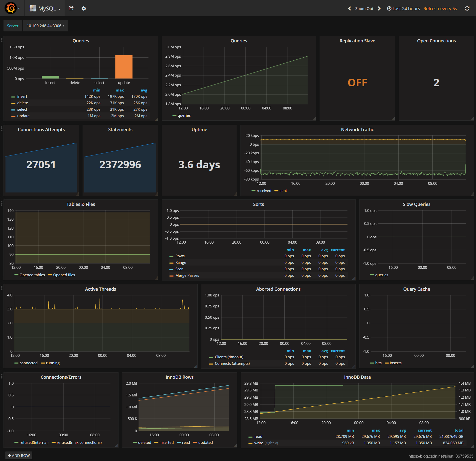Shift time range forward with right chevron
The width and height of the screenshot is (476, 461).
pyautogui.click(x=379, y=8)
